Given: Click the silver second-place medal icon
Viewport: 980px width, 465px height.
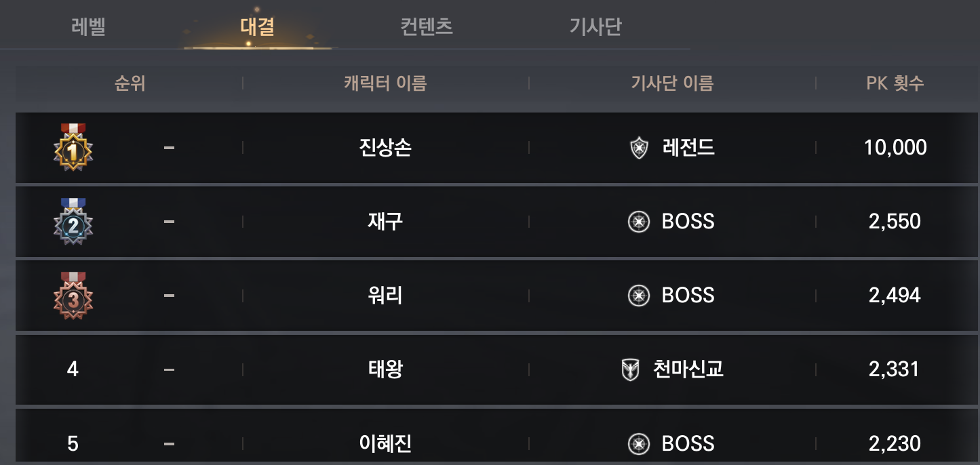Looking at the screenshot, I should 73,221.
